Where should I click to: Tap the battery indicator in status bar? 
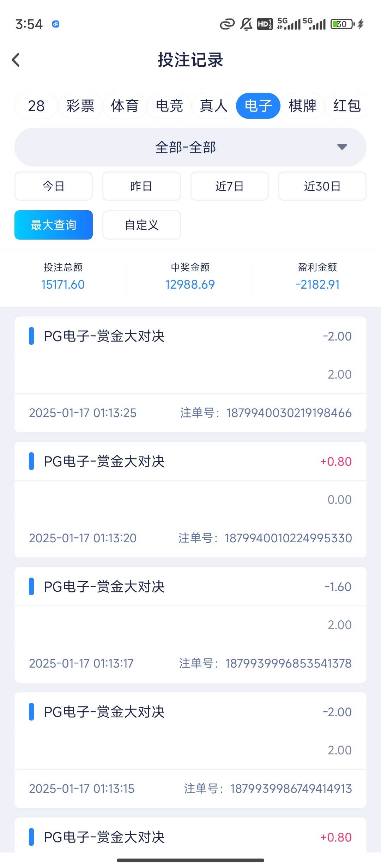tap(342, 24)
